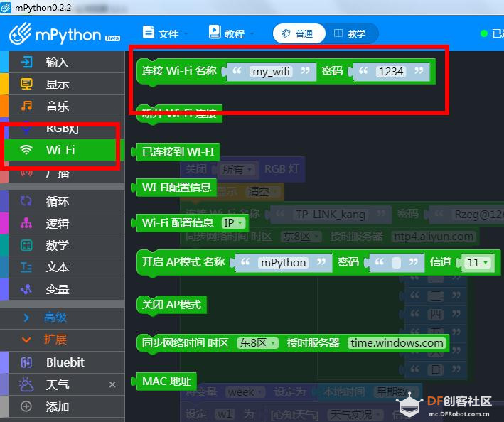Open the 教程 tutorial menu
Screen dimensions: 504x422
click(231, 33)
